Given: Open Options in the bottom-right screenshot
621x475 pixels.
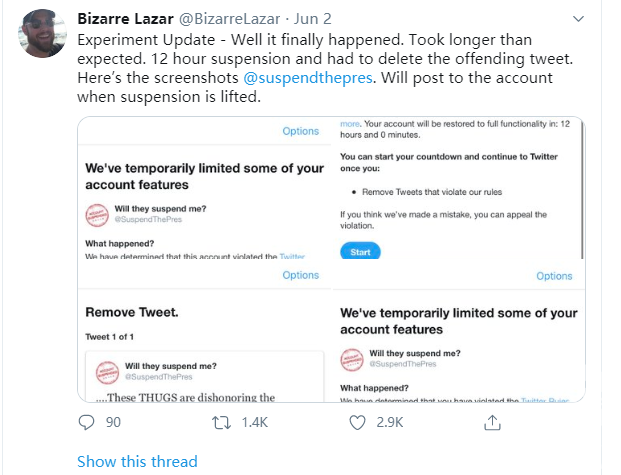Looking at the screenshot, I should (x=554, y=276).
